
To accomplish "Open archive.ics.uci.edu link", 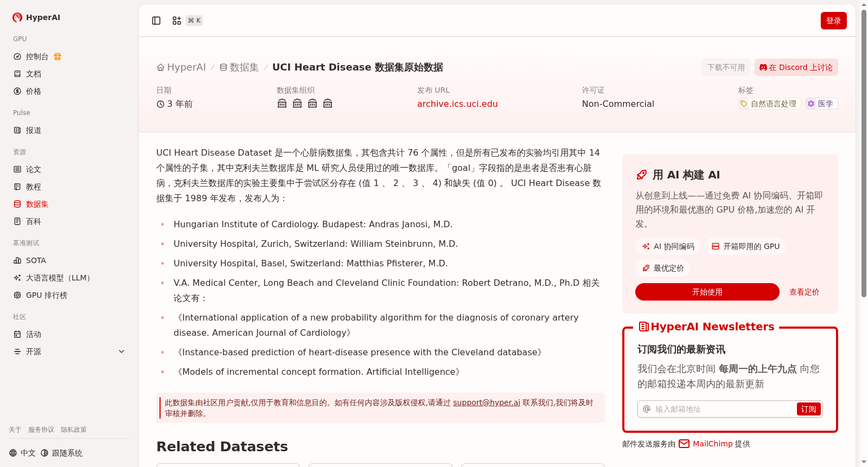I will pyautogui.click(x=457, y=104).
